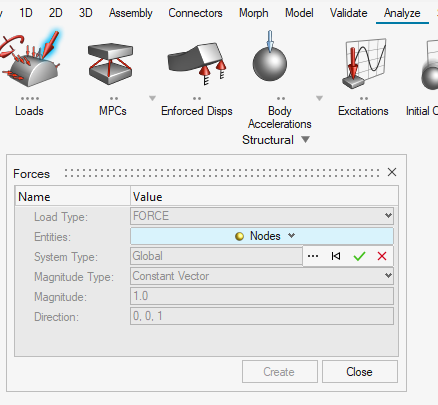Click the reset selection arrow icon
The image size is (438, 405).
336,256
